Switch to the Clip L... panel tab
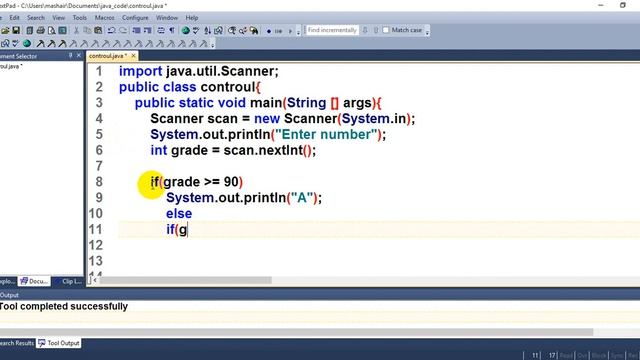The image size is (640, 360). (x=68, y=281)
